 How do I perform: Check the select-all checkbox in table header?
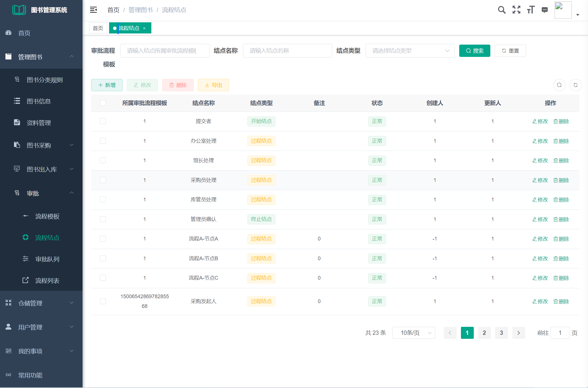tap(103, 103)
